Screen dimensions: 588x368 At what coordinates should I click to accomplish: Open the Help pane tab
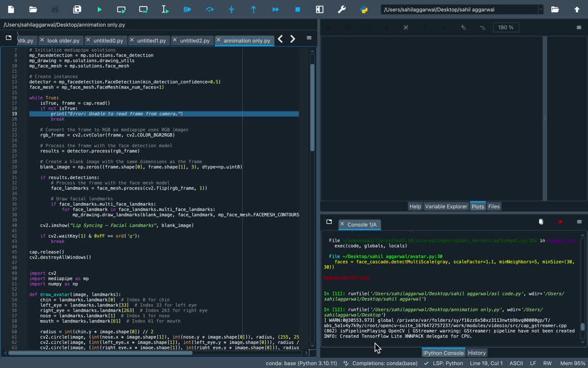[x=415, y=206]
